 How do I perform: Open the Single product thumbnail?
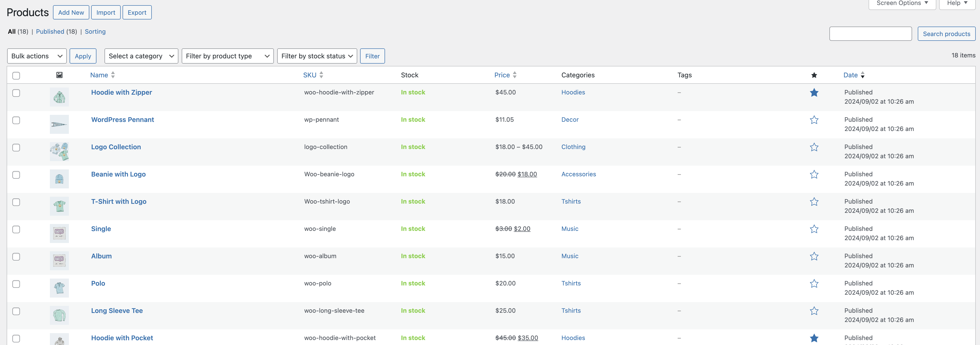coord(59,234)
